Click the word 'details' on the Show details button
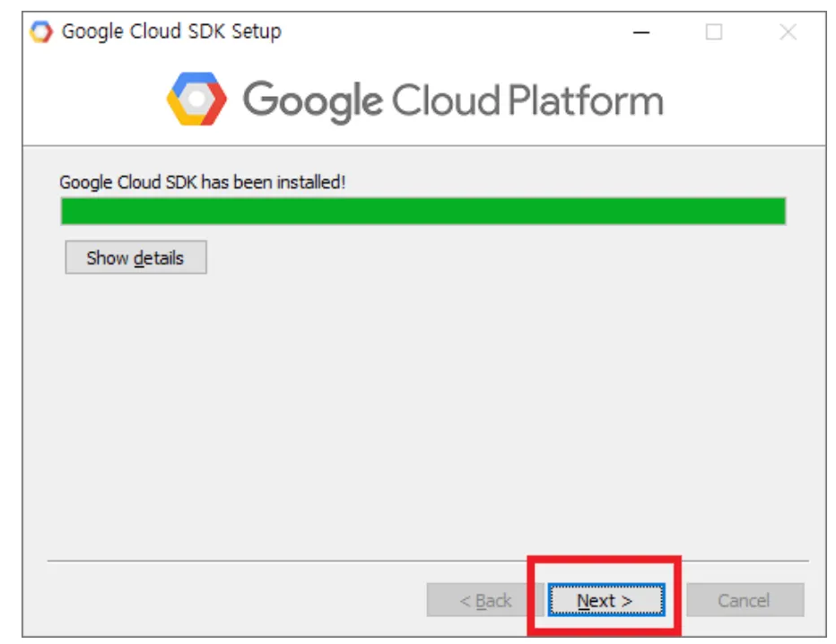The image size is (836, 644). click(x=159, y=258)
